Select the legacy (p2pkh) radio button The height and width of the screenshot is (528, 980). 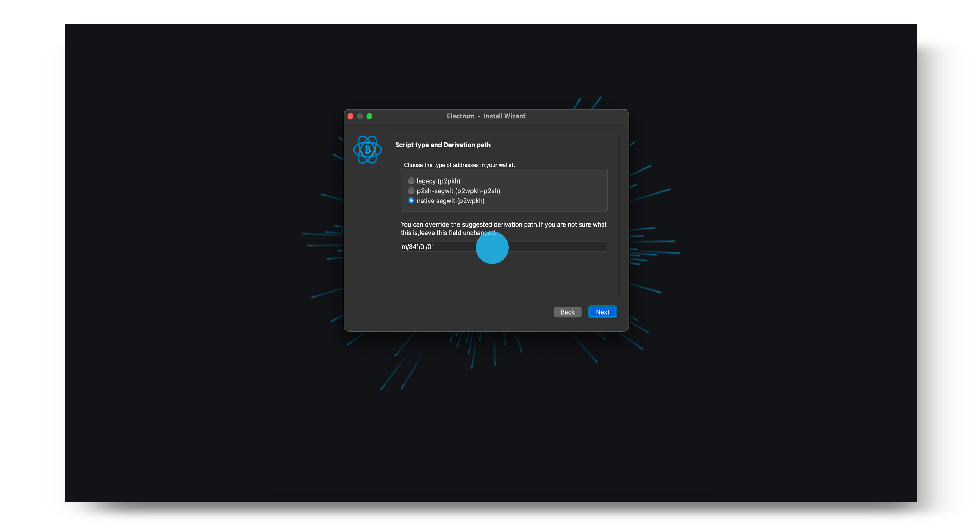coord(411,181)
